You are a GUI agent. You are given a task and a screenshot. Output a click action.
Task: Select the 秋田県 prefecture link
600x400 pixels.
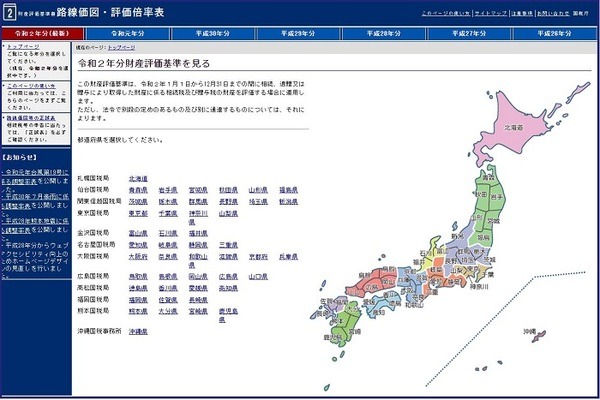228,190
